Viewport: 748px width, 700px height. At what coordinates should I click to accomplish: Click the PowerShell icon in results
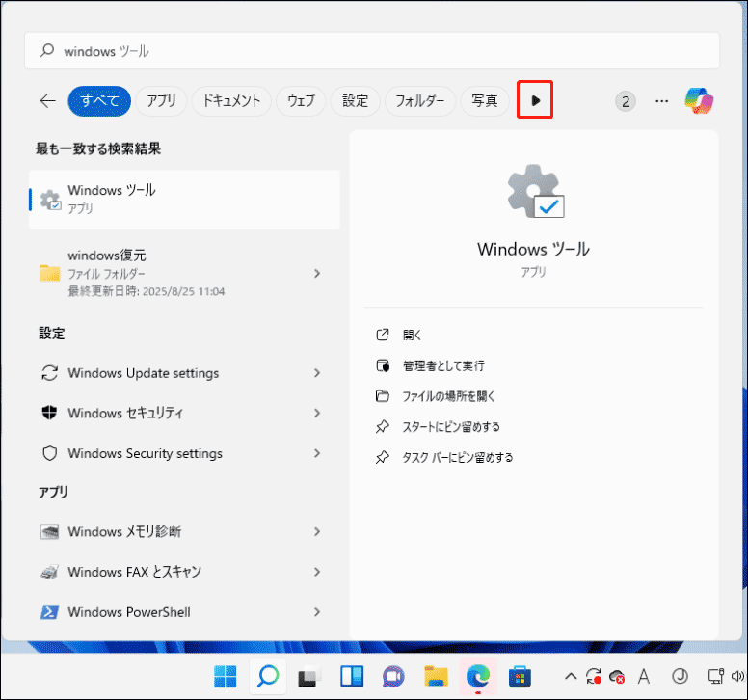[x=49, y=611]
